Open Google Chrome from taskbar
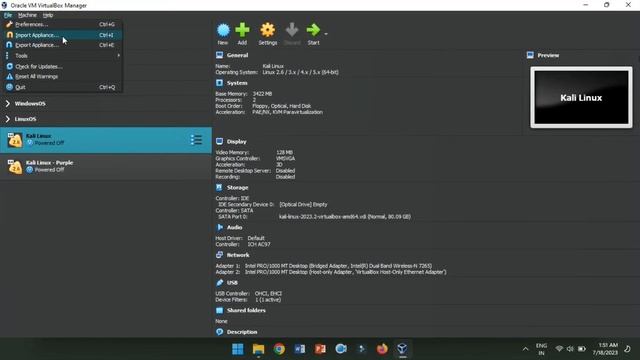 (x=279, y=349)
